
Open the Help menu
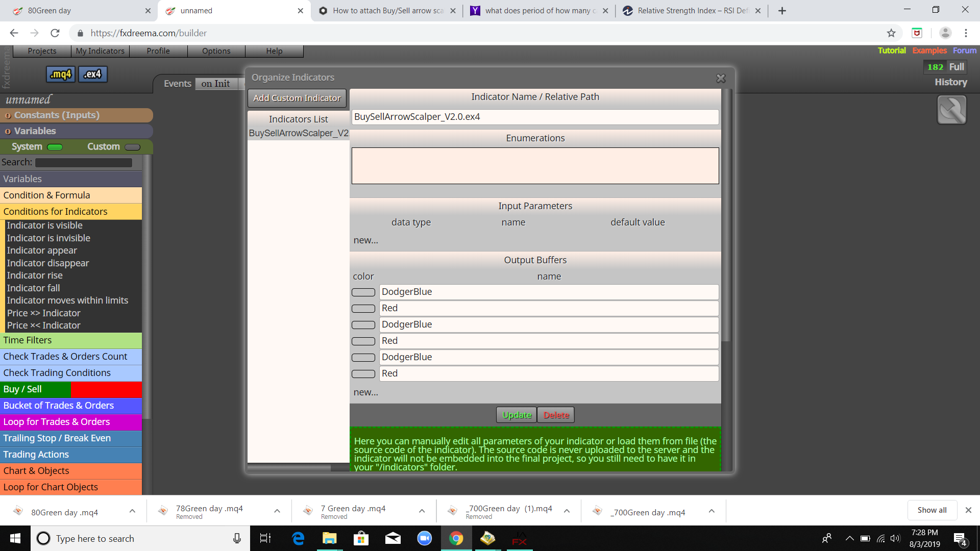point(274,51)
